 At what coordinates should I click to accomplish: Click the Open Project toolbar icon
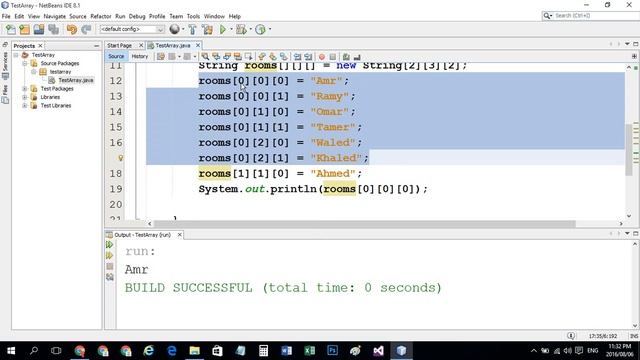tap(39, 29)
